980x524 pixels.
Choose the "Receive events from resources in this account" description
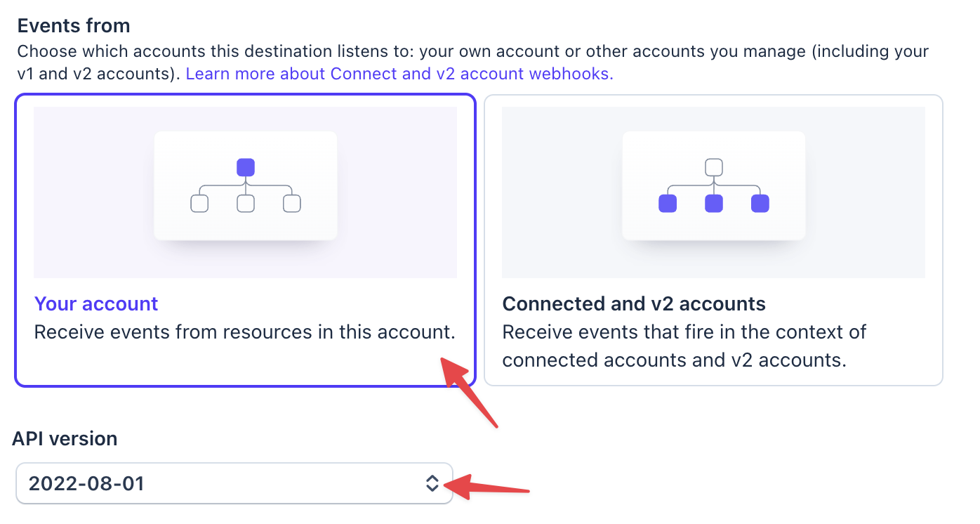point(245,332)
